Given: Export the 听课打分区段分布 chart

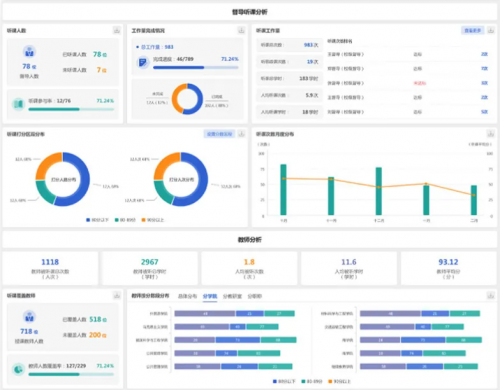Looking at the screenshot, I should (x=241, y=134).
